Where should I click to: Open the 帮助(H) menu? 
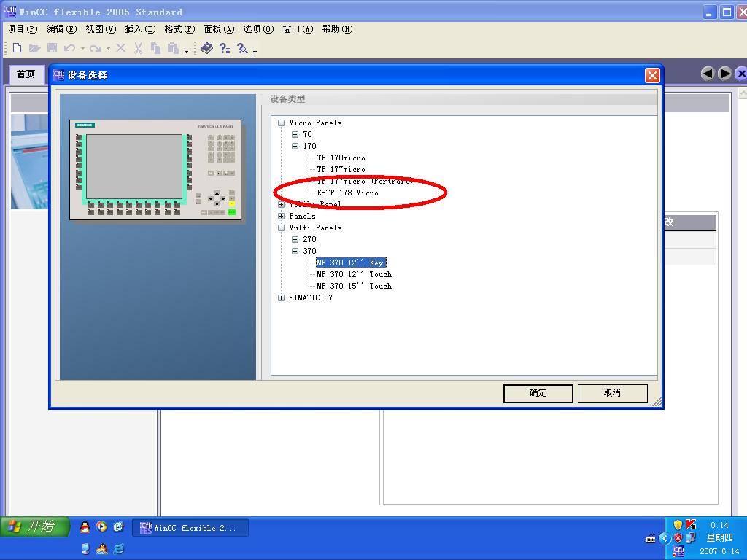click(x=337, y=29)
